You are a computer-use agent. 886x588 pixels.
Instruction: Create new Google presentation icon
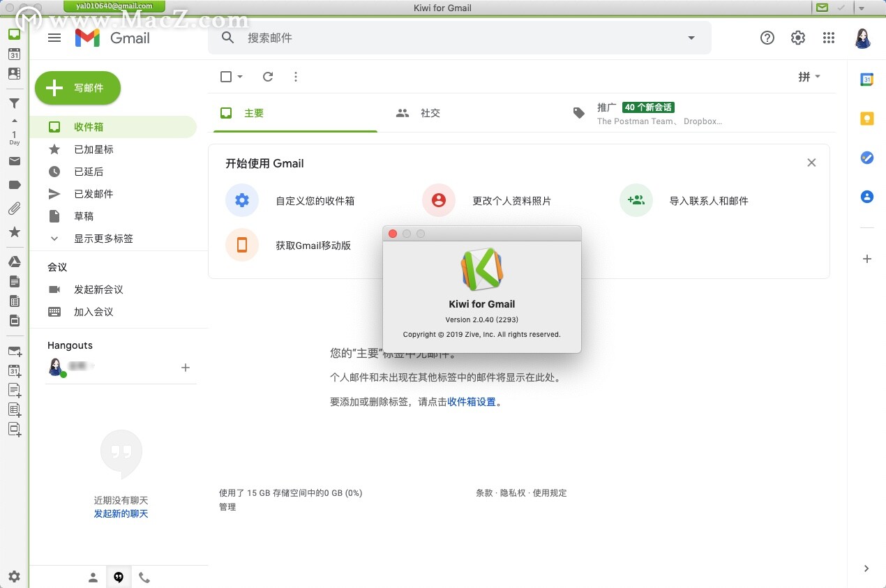click(x=15, y=430)
